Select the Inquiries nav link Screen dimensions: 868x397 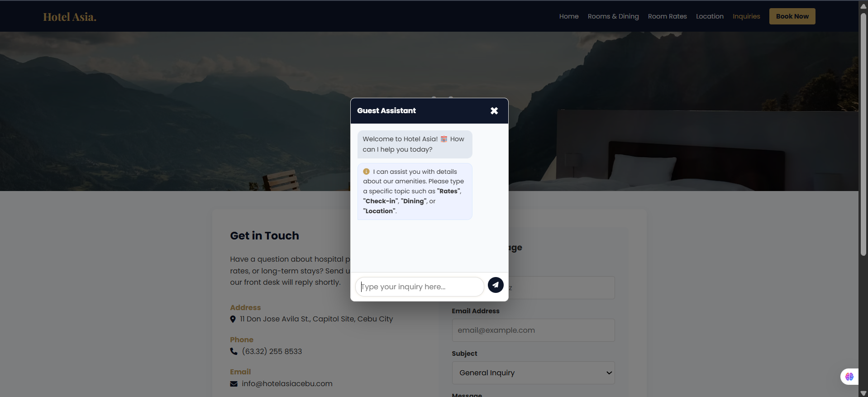point(746,16)
